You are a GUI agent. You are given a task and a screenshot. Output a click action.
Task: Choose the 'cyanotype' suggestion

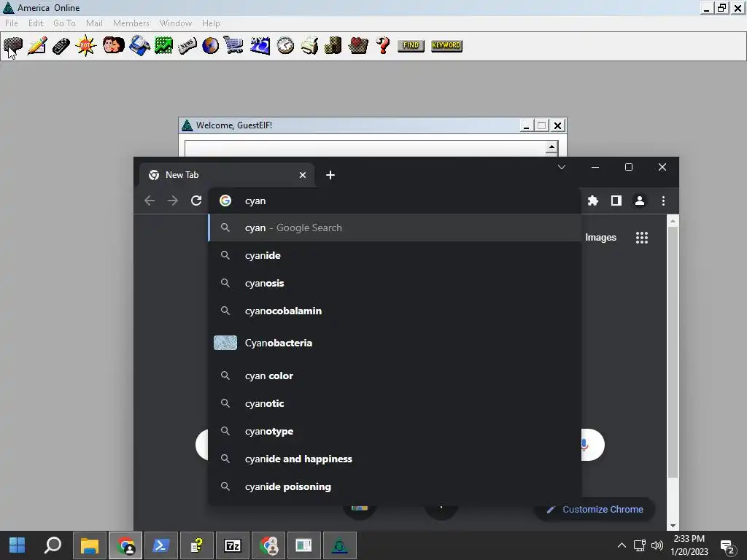click(395, 431)
